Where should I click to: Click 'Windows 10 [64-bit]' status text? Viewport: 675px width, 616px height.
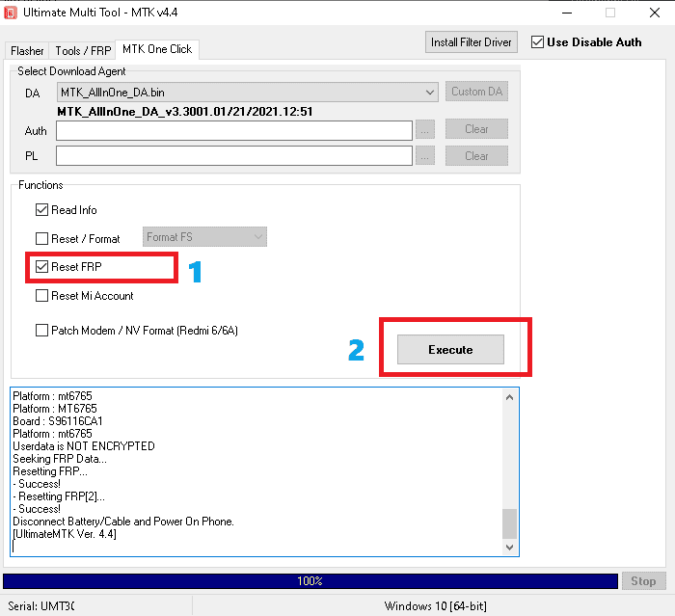tap(435, 606)
